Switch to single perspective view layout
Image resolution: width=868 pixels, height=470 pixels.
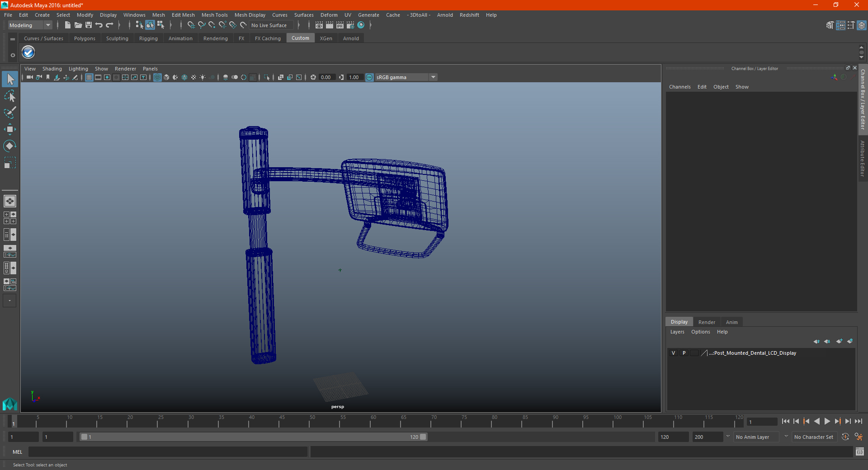click(x=10, y=201)
